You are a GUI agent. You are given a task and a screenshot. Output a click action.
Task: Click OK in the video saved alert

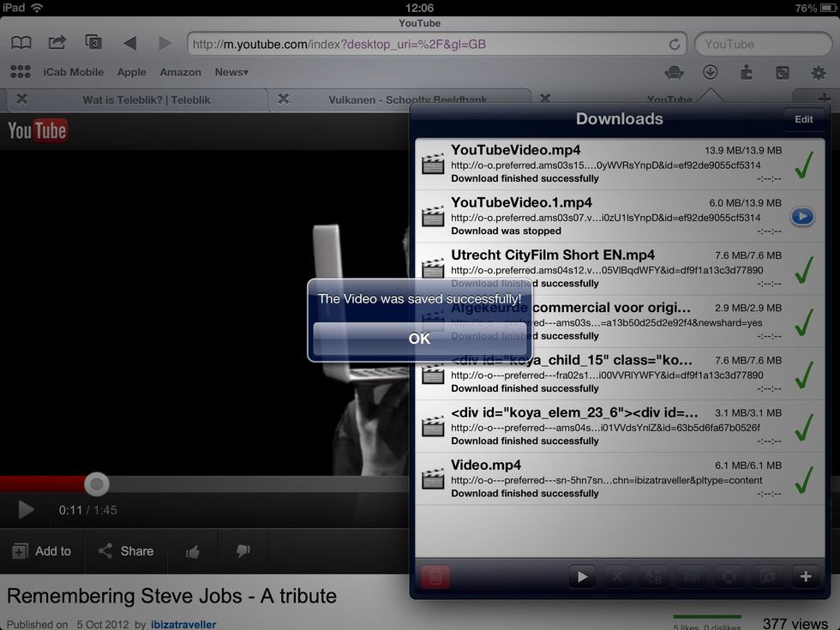(x=419, y=339)
